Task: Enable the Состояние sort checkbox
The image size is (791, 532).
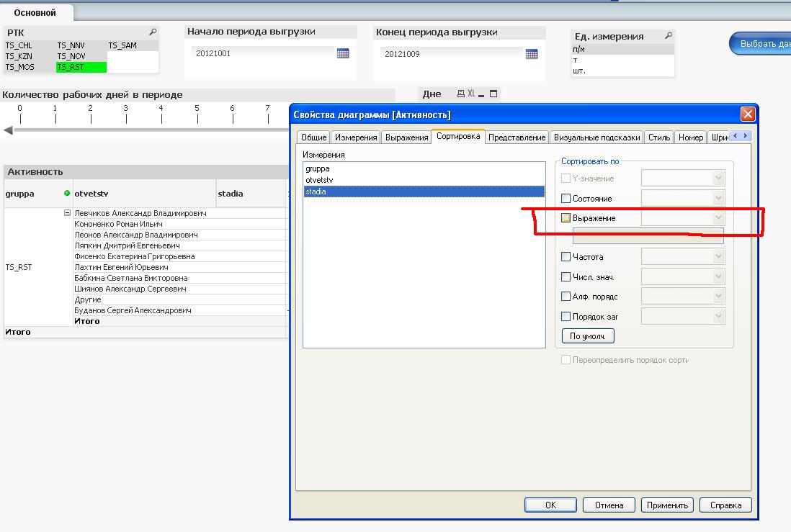Action: (x=566, y=198)
